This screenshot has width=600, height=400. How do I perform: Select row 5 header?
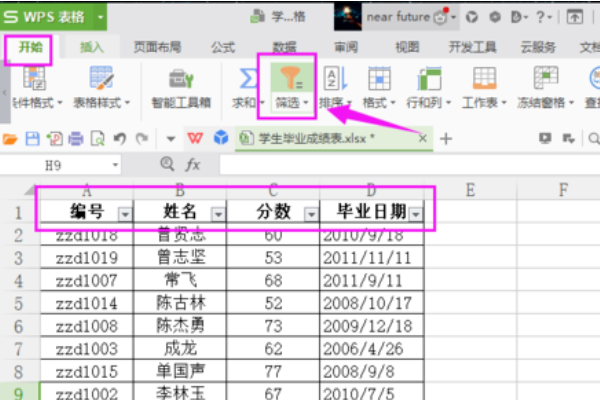coord(19,304)
